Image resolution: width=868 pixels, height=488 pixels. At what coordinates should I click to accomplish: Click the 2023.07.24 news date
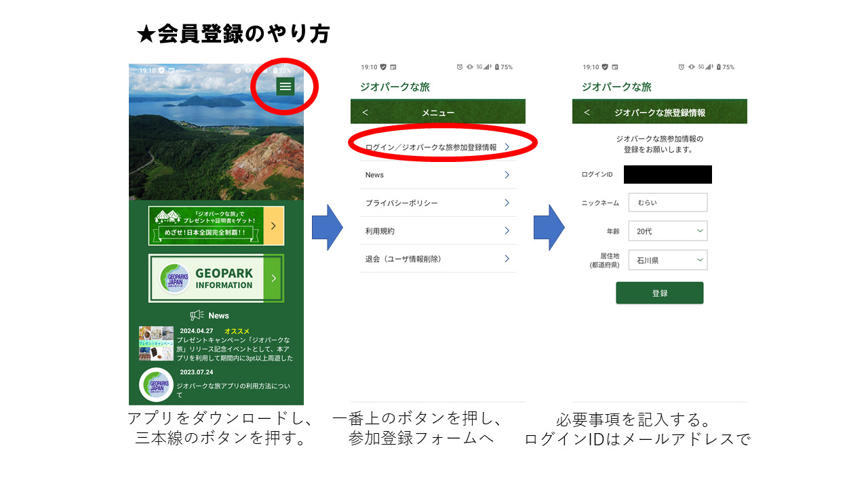click(197, 372)
